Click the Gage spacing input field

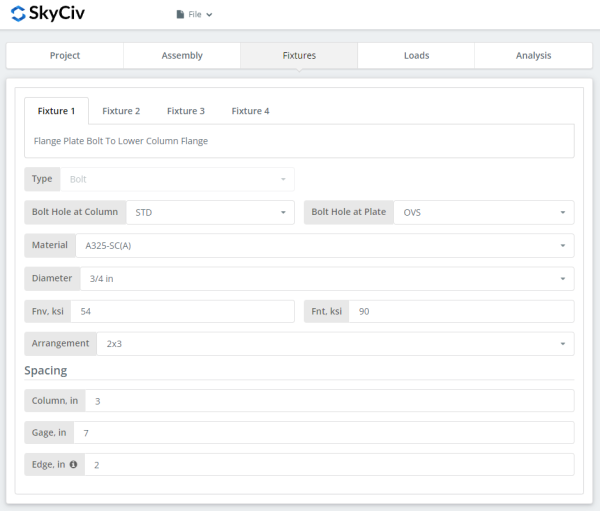[322, 433]
